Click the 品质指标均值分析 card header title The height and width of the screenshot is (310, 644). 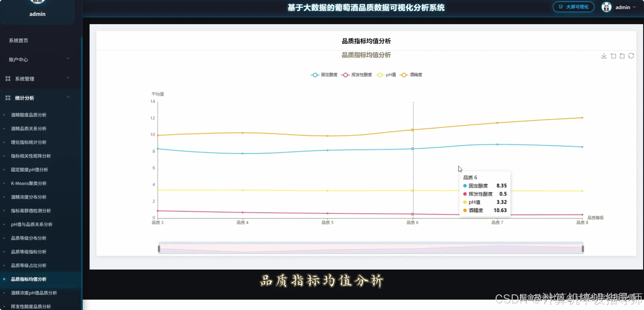(x=366, y=41)
